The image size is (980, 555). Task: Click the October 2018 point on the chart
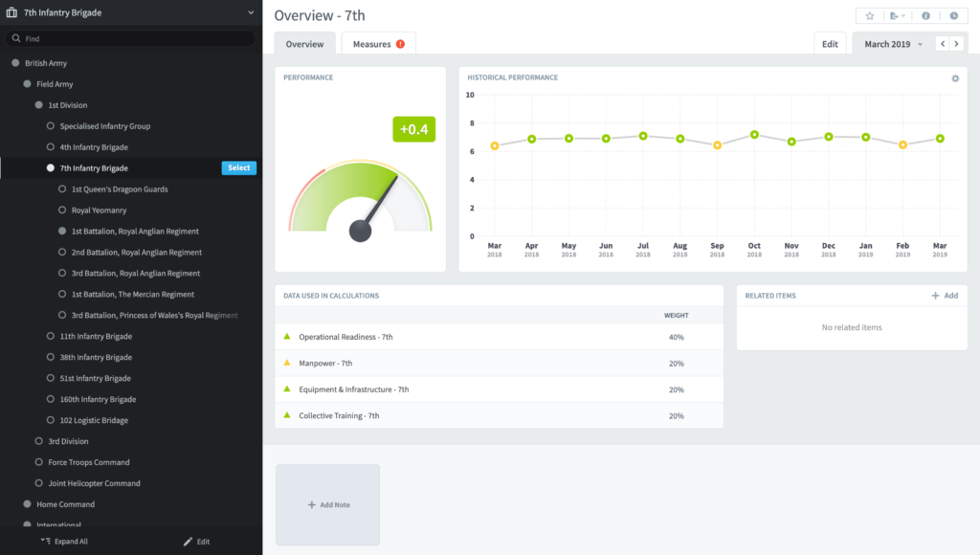coord(754,135)
